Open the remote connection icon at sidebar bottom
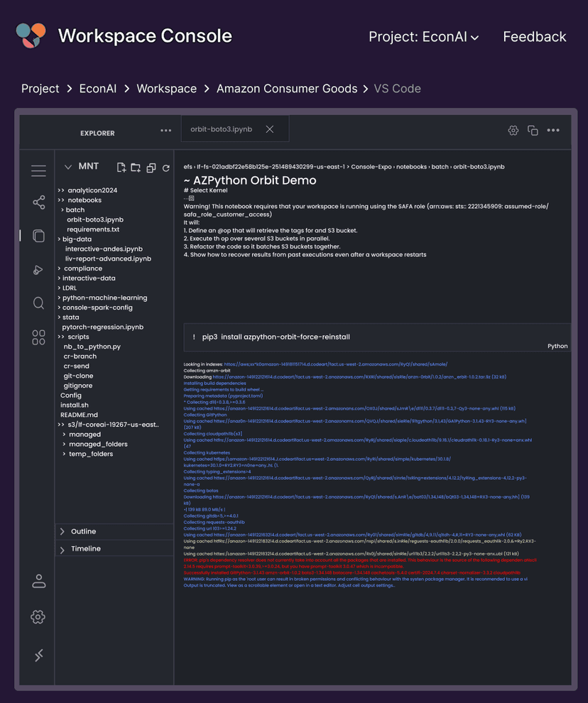588x703 pixels. (x=38, y=655)
